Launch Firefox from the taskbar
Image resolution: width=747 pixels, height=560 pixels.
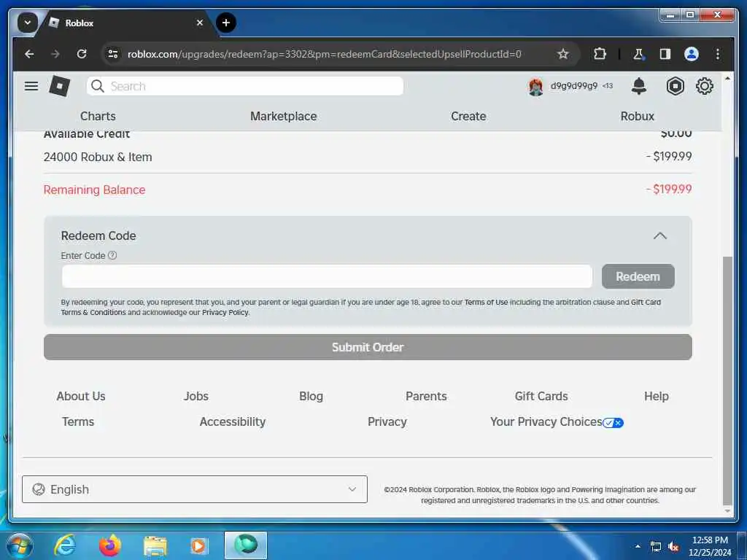coord(110,545)
